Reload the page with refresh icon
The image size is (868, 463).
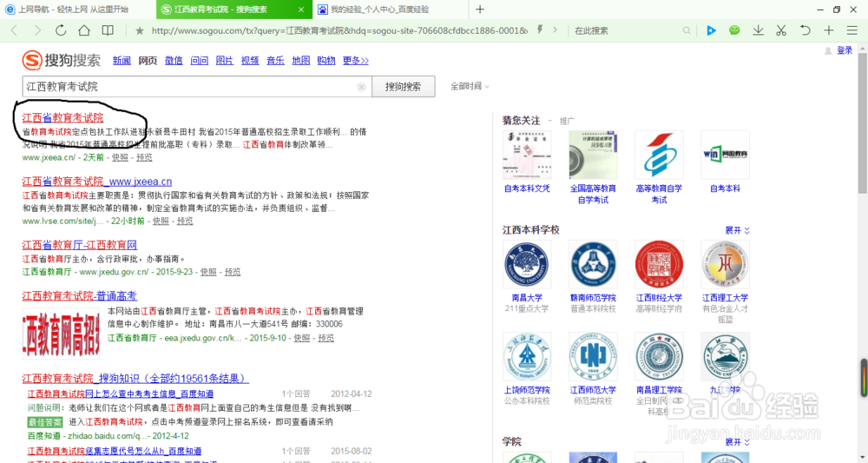(61, 30)
